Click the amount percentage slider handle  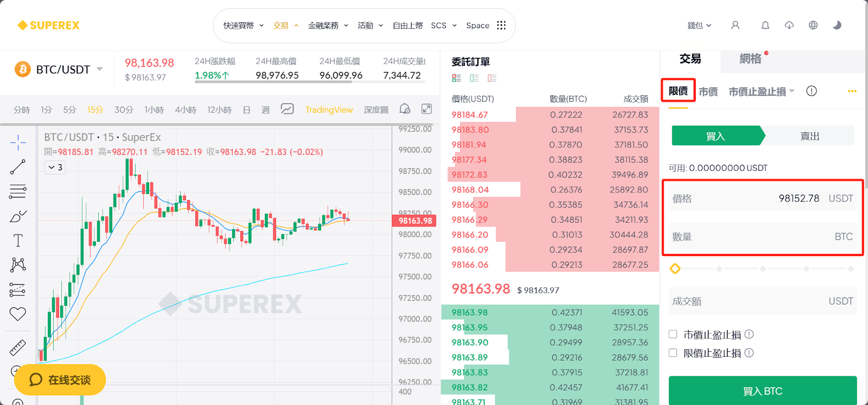[675, 268]
